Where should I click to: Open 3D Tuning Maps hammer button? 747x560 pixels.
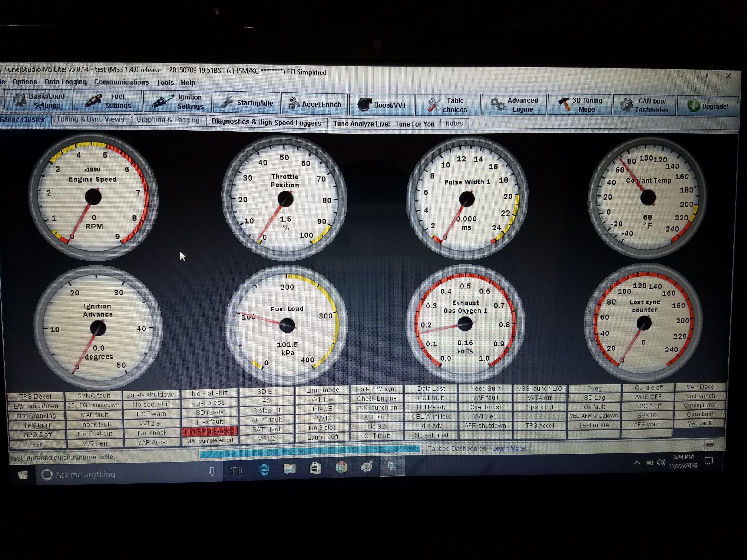[x=580, y=105]
